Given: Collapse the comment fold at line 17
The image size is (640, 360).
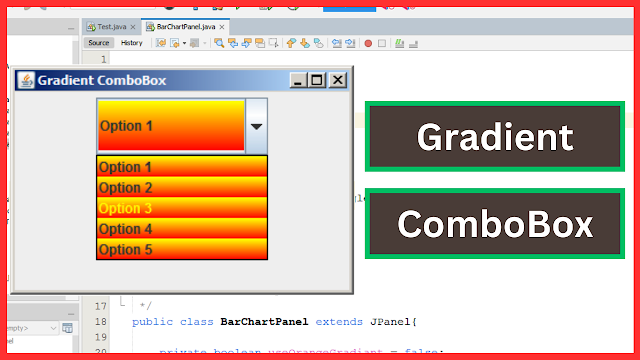Looking at the screenshot, I should coord(122,302).
